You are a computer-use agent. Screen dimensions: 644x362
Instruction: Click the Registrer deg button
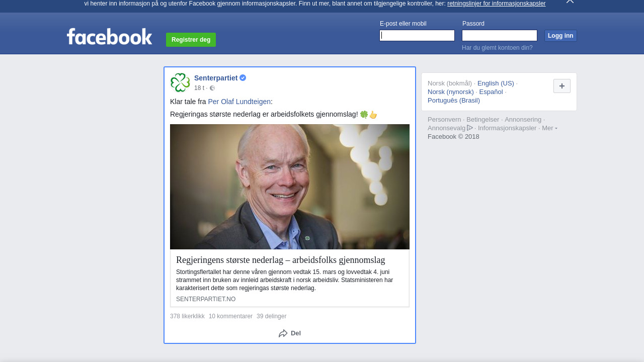[x=191, y=40]
